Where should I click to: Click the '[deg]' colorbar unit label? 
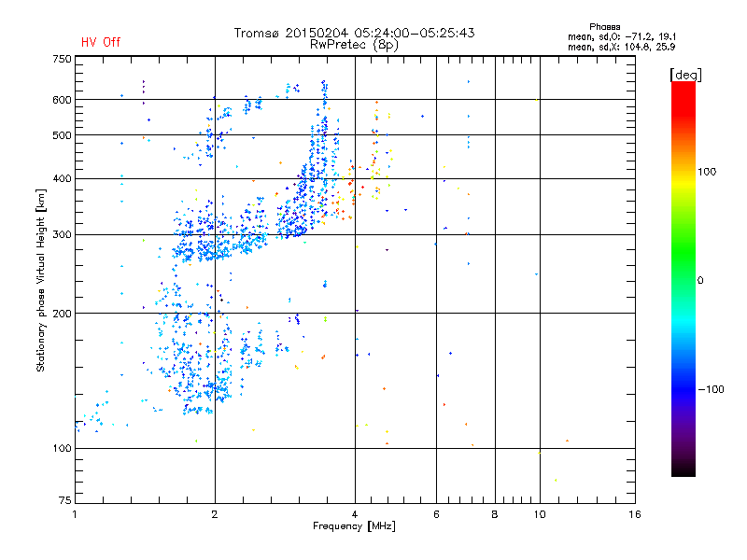click(x=685, y=75)
